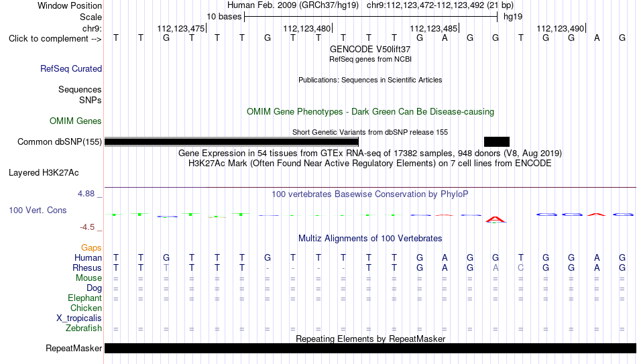Click the Layered H3K27Ac track label

click(x=44, y=173)
